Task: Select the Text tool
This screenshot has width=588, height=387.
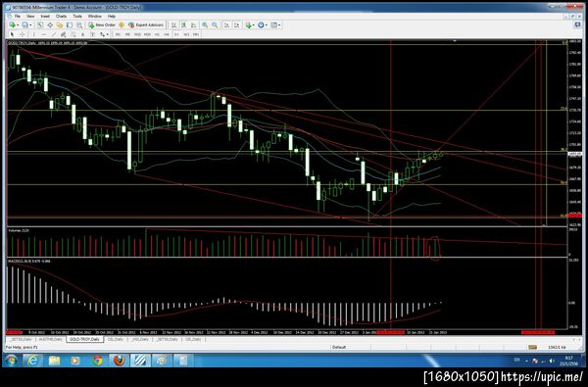Action: (82, 34)
